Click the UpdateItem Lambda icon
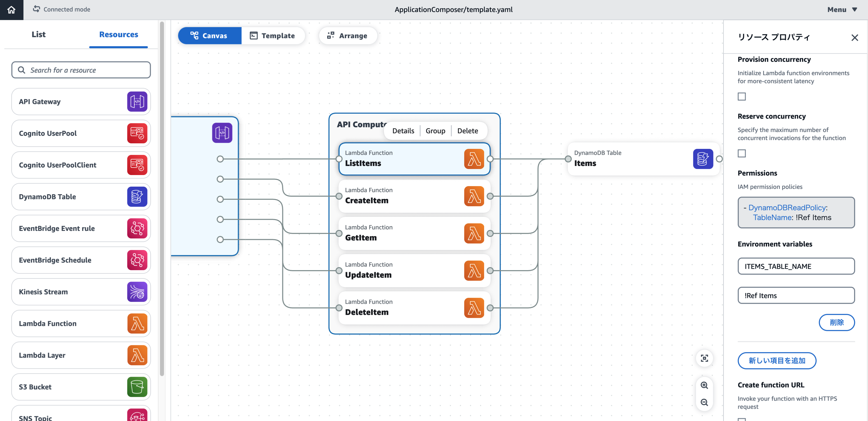The height and width of the screenshot is (421, 868). click(x=474, y=271)
